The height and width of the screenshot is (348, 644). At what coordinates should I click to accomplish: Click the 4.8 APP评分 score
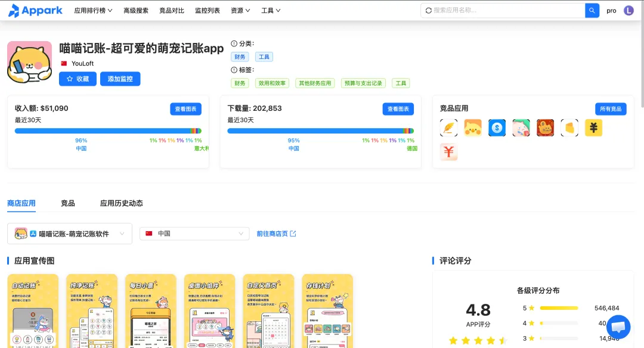coord(478,315)
